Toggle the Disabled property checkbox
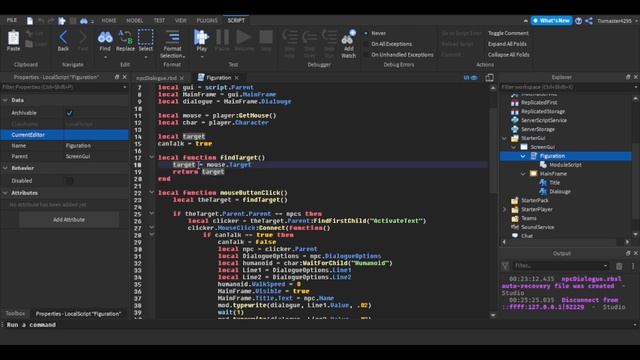The width and height of the screenshot is (640, 360). pos(69,180)
